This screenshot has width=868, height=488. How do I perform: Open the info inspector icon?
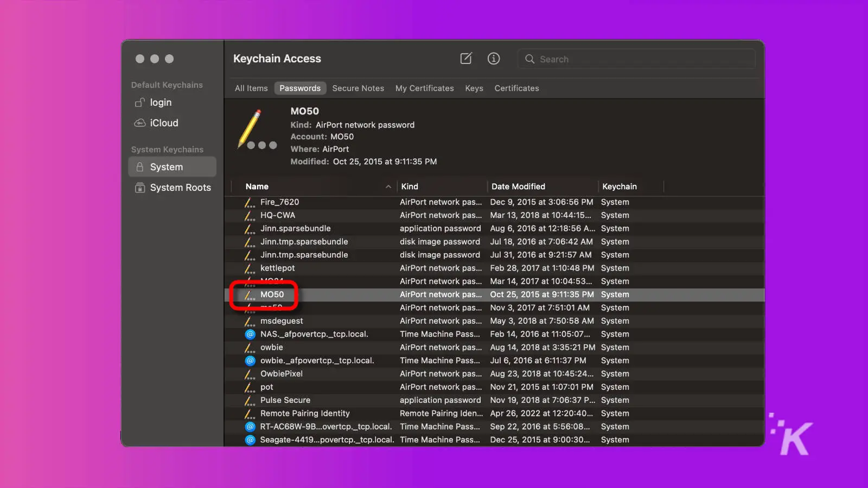[494, 59]
